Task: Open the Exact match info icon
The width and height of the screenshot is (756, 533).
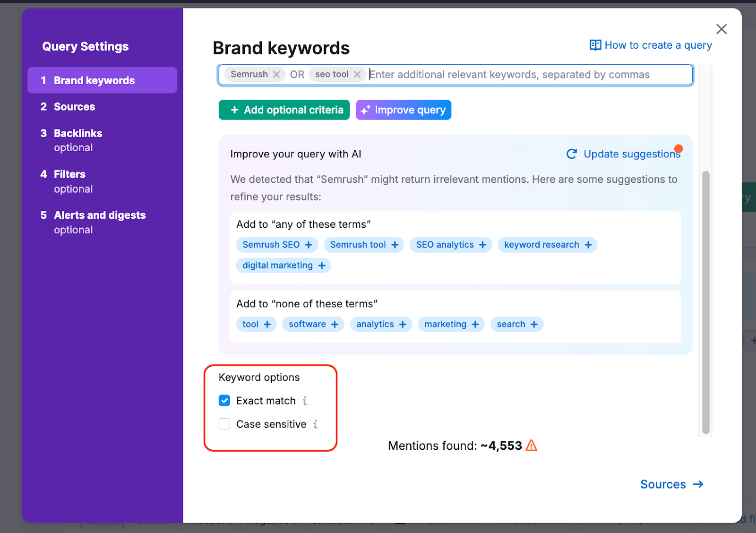Action: 305,401
